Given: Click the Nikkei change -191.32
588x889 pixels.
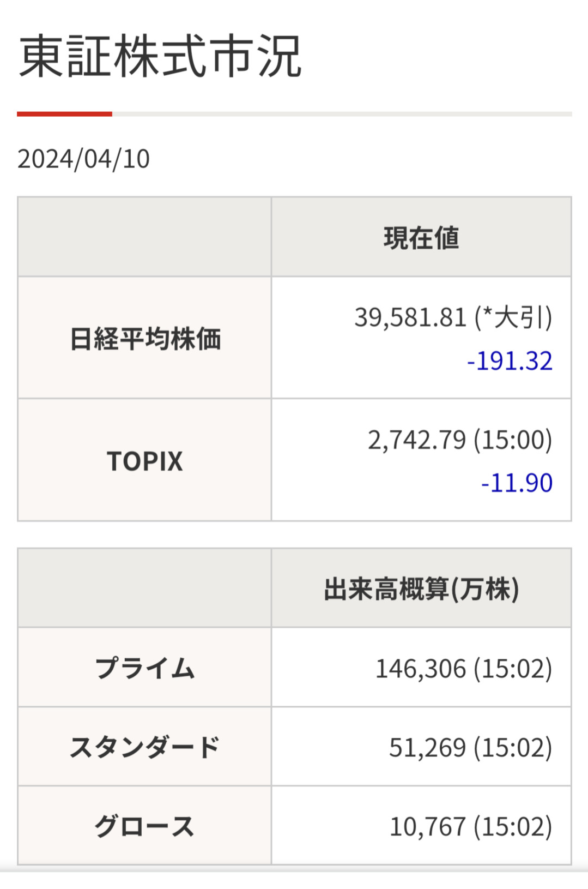Looking at the screenshot, I should point(510,361).
